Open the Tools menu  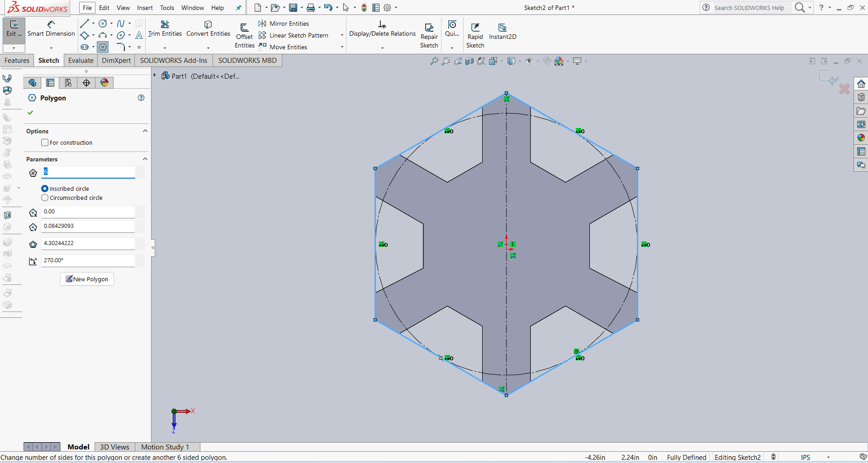tap(167, 8)
